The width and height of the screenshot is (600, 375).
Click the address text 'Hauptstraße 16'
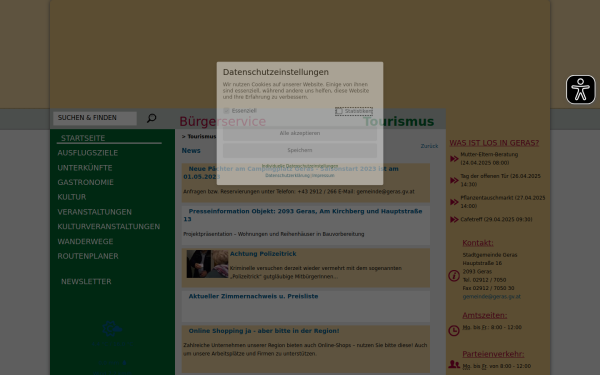[x=482, y=263]
